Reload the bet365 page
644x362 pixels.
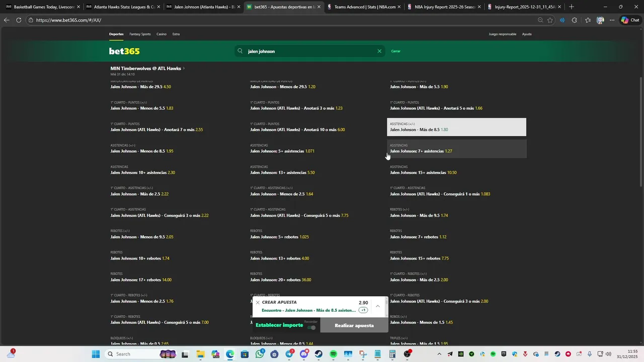[x=19, y=20]
